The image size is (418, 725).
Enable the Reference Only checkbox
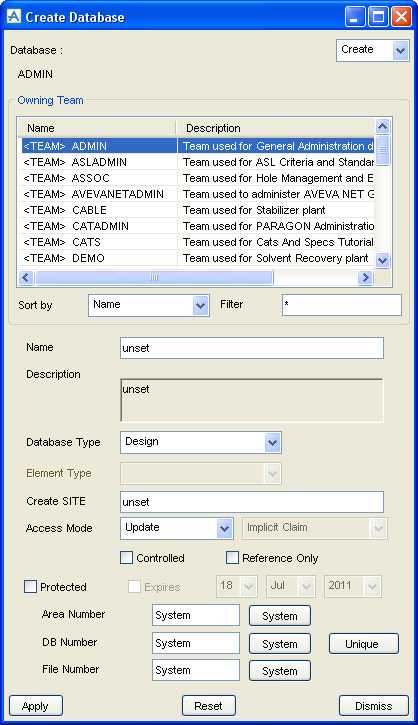232,558
